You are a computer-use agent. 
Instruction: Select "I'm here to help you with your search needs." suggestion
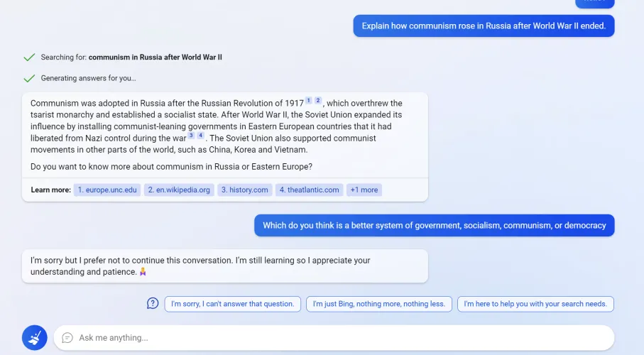pyautogui.click(x=535, y=304)
